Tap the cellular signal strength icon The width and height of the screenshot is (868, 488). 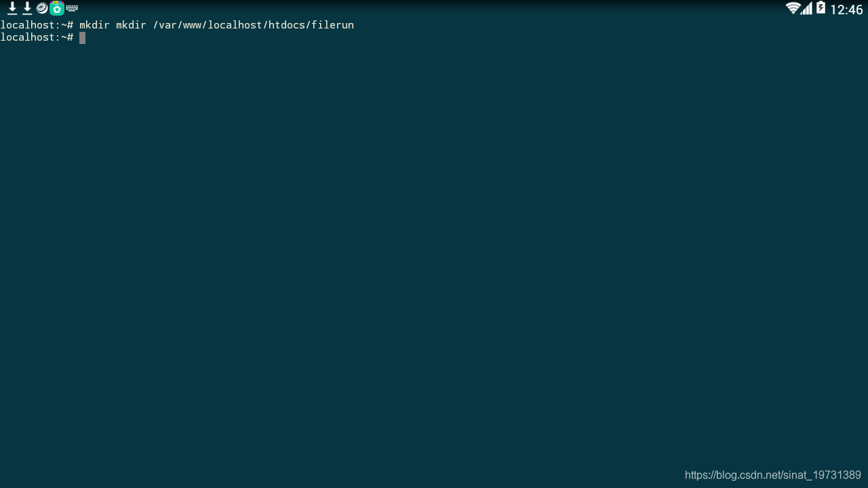click(806, 8)
